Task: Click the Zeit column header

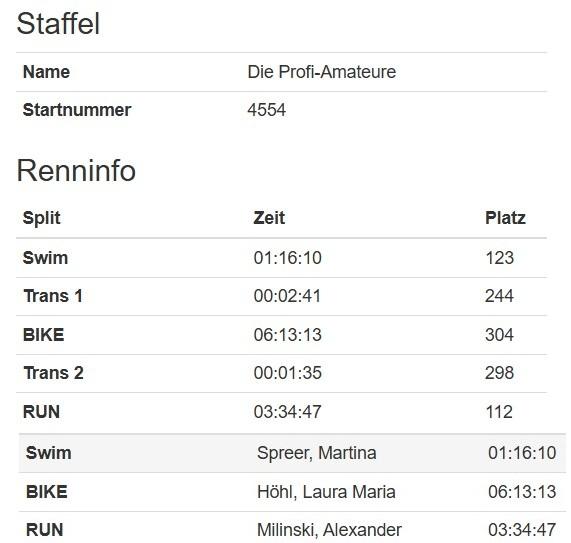Action: coord(269,218)
